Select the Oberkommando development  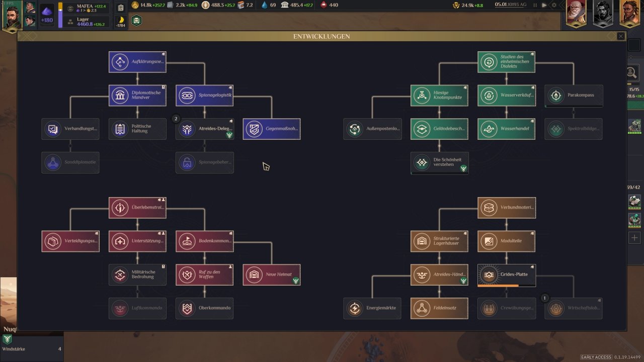click(x=204, y=308)
